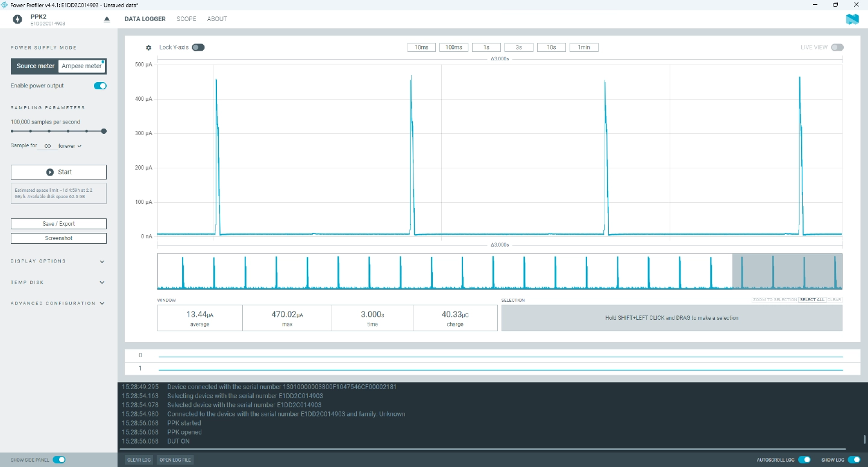Set time window to 3s
The width and height of the screenshot is (868, 467).
(x=519, y=47)
